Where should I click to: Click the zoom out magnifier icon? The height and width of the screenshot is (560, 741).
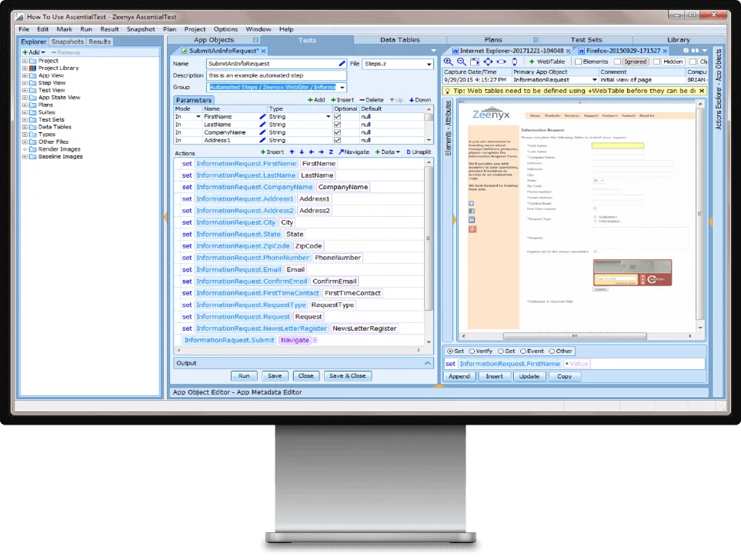click(462, 62)
